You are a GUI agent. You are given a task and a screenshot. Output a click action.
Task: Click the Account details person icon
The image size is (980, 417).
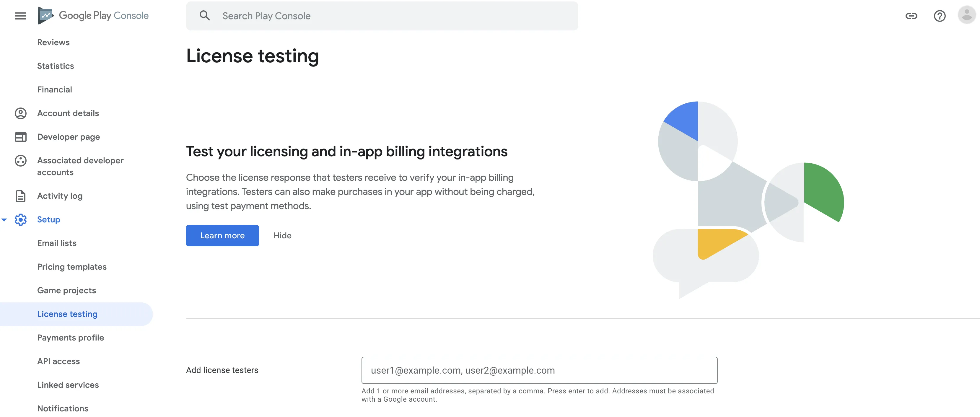[21, 113]
